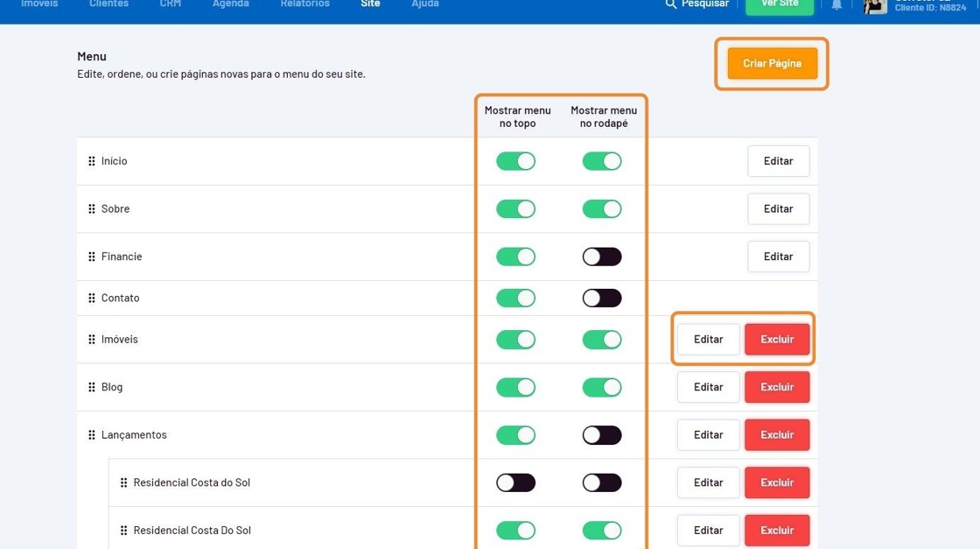980x549 pixels.
Task: Select the drag handle beside Contato
Action: pos(92,299)
